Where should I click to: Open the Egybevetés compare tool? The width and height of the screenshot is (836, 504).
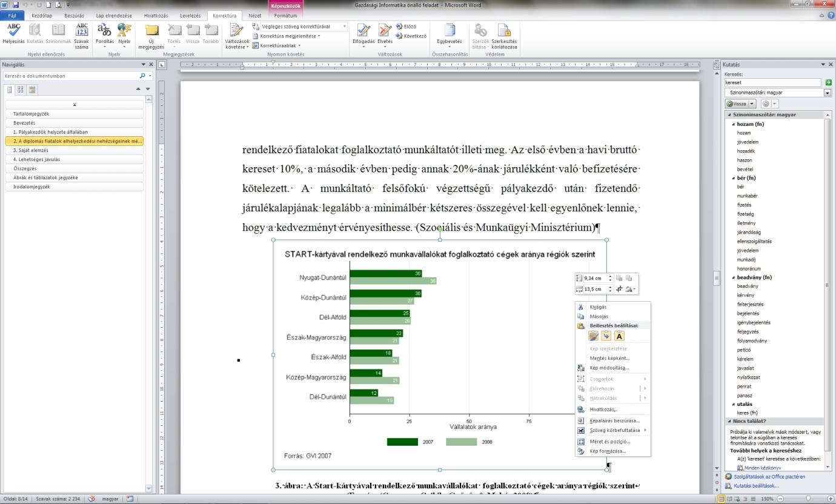point(450,36)
